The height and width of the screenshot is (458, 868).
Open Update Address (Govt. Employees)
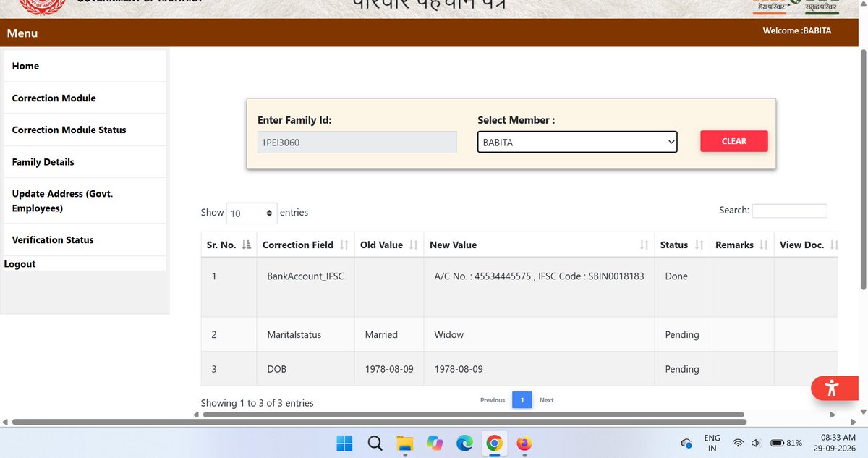pos(85,200)
